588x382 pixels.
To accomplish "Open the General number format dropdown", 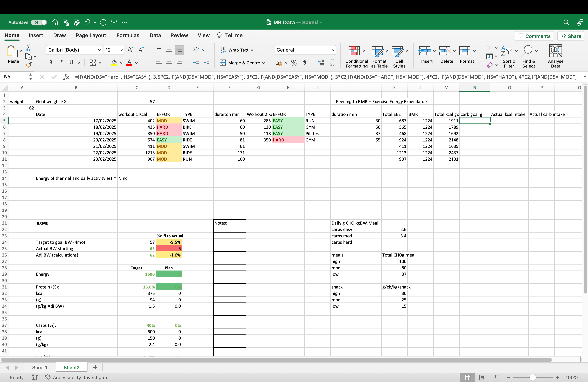I will [333, 50].
